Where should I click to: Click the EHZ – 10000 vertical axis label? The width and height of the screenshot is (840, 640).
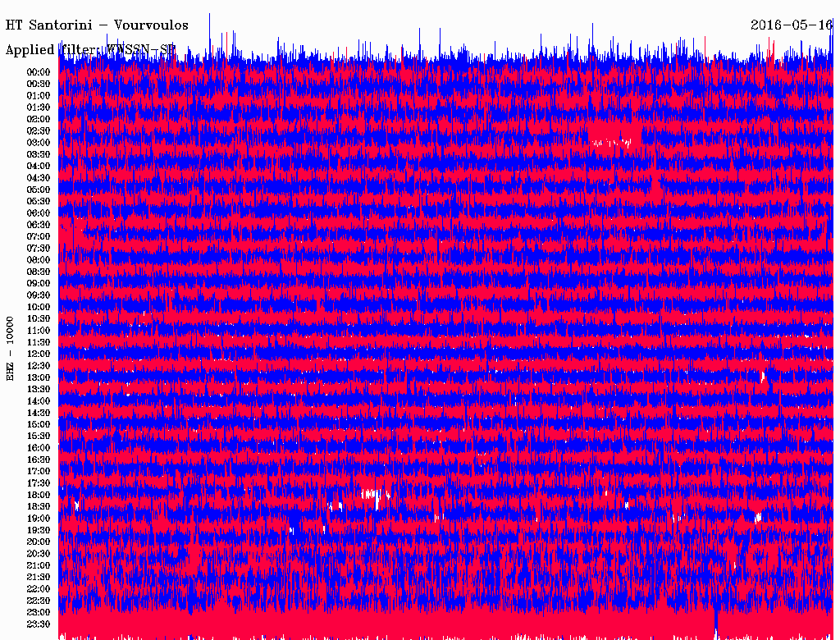pos(11,348)
